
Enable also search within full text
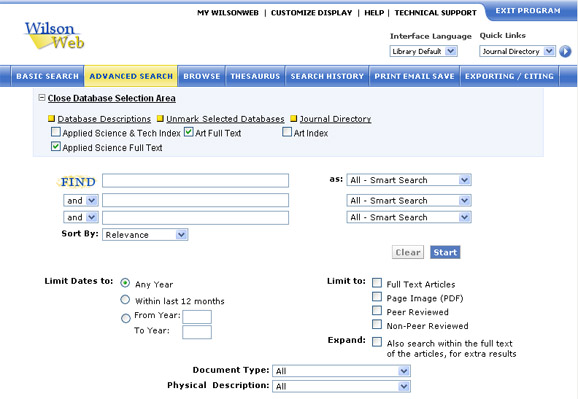tap(377, 342)
